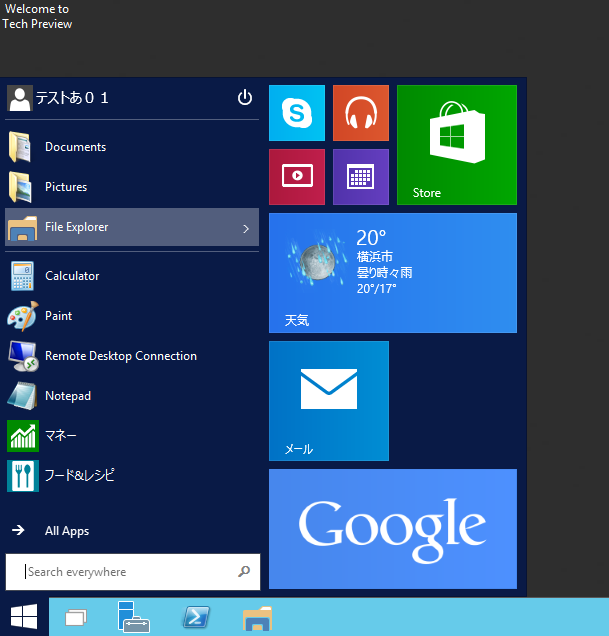Launch the Store tile
Viewport: 609px width, 636px height.
coord(457,145)
